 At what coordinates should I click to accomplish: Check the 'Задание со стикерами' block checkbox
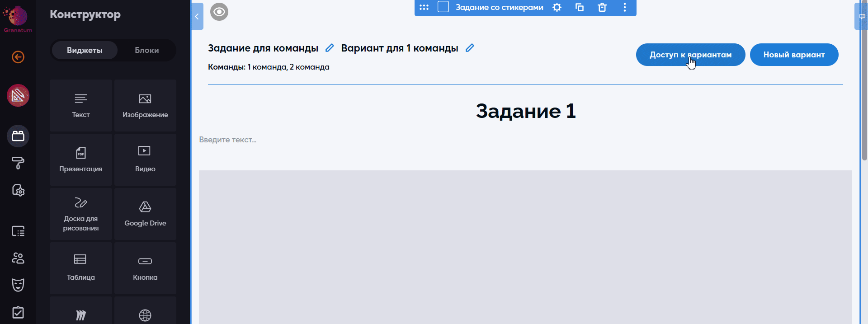(x=443, y=7)
